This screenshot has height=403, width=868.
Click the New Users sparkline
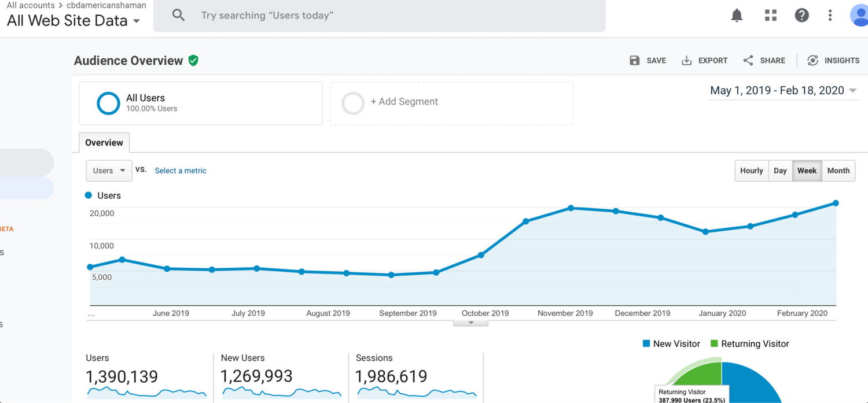point(282,393)
